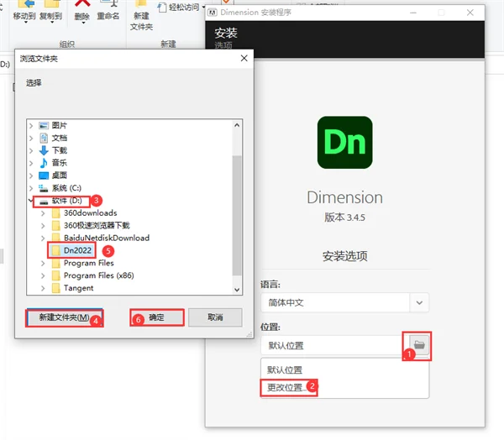
Task: Expand the BaiduNetdiskDownload folder node
Action: (x=43, y=238)
